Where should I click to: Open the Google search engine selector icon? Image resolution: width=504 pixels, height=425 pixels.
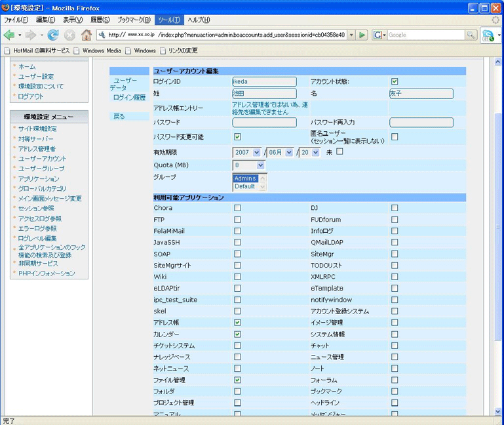tap(379, 35)
